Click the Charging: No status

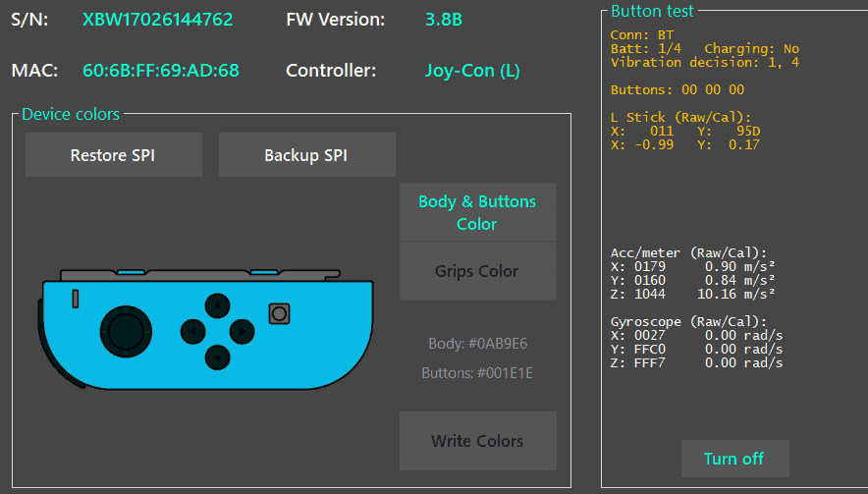tap(752, 49)
